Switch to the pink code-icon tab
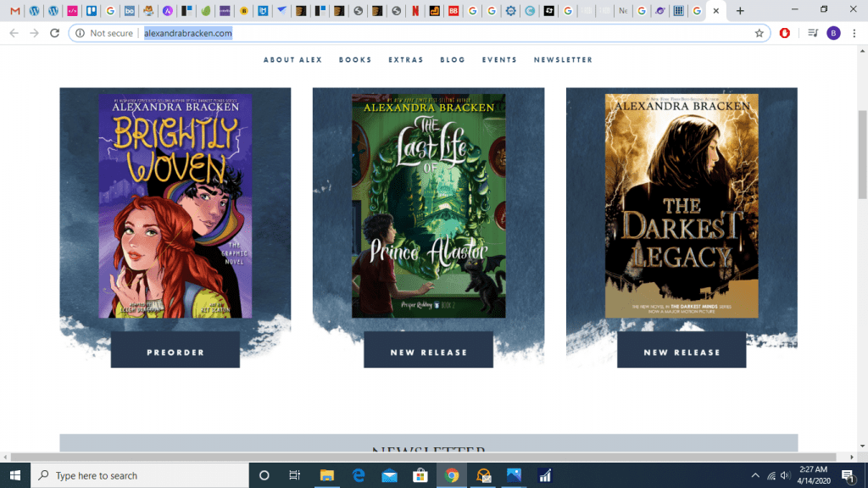Image resolution: width=868 pixels, height=488 pixels. click(73, 10)
